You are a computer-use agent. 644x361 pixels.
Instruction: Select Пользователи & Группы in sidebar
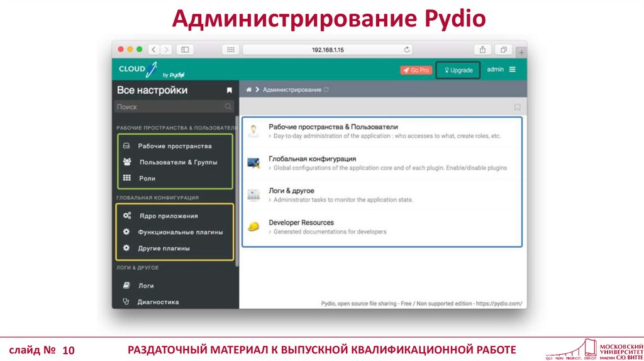178,162
